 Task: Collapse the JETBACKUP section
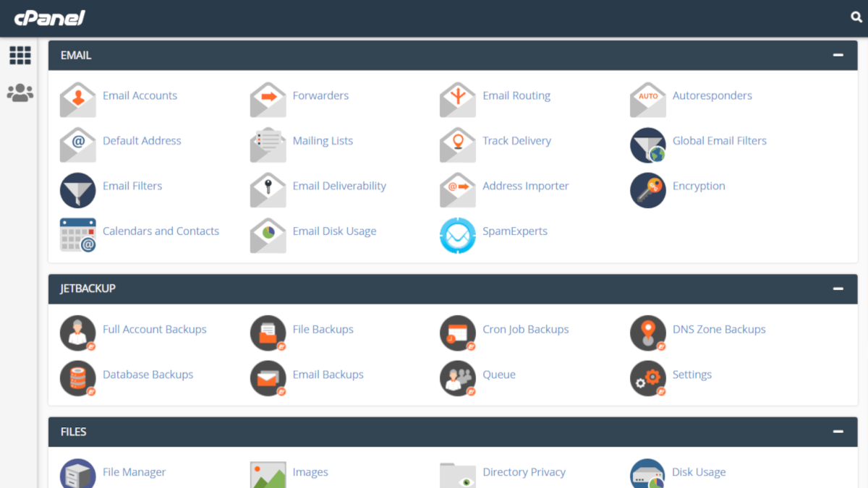[x=838, y=288]
